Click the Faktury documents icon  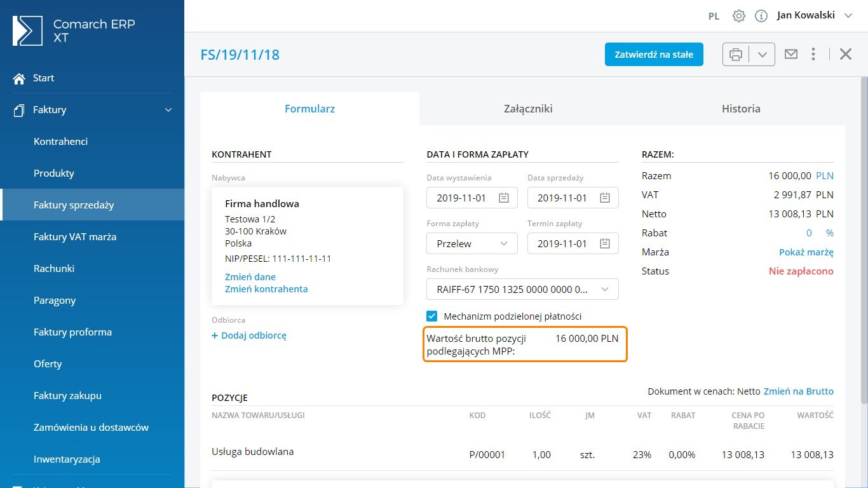point(19,110)
